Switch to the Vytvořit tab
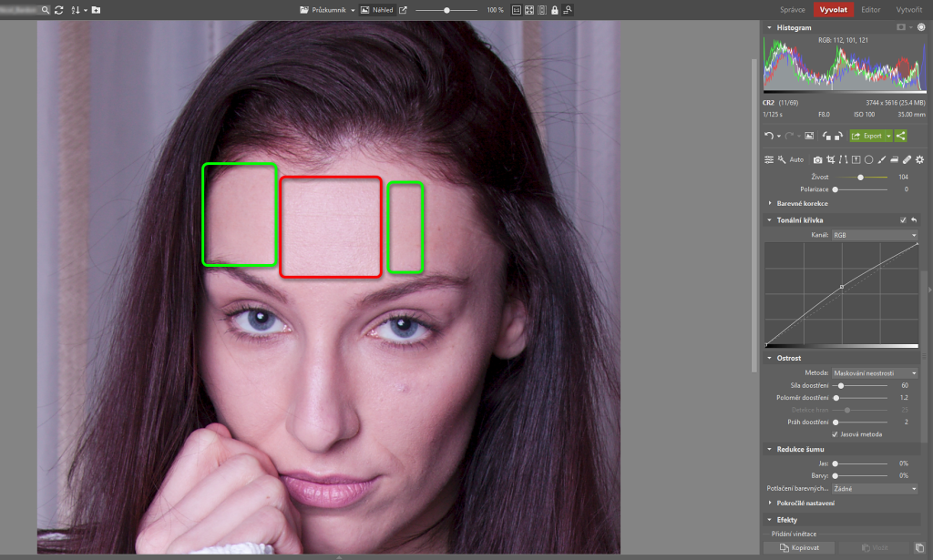 (908, 9)
